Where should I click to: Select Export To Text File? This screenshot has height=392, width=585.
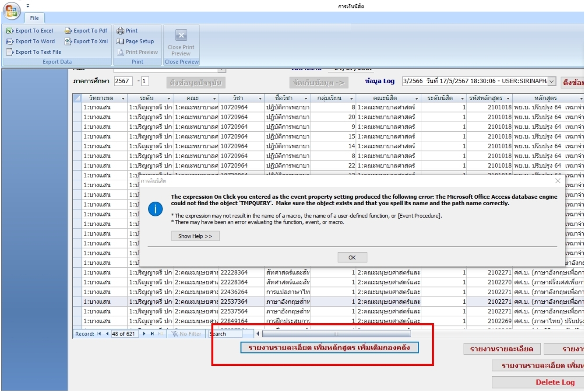[34, 52]
